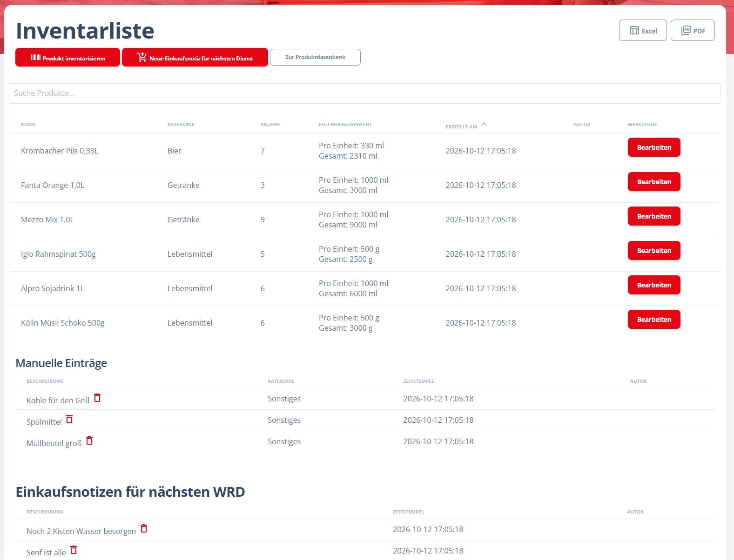Add new shopping note for next shift
Viewport: 734px width, 560px height.
click(x=195, y=58)
